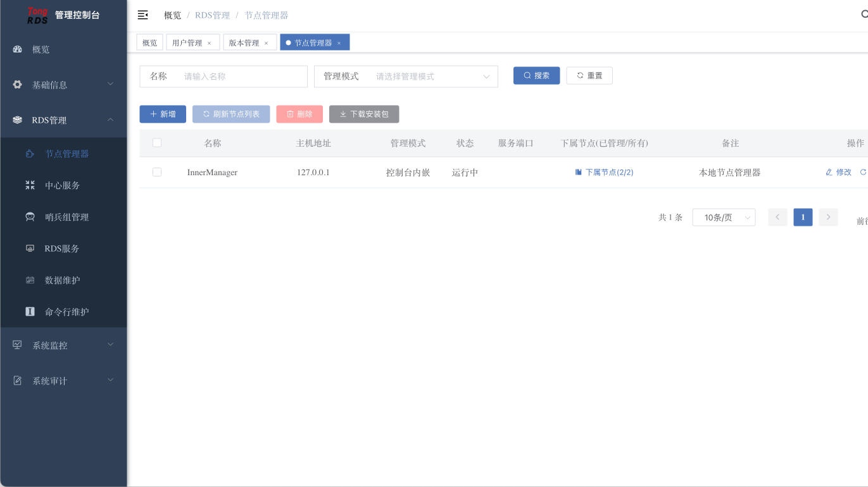The height and width of the screenshot is (487, 868).
Task: Click the InnerManager name cell
Action: click(x=212, y=172)
